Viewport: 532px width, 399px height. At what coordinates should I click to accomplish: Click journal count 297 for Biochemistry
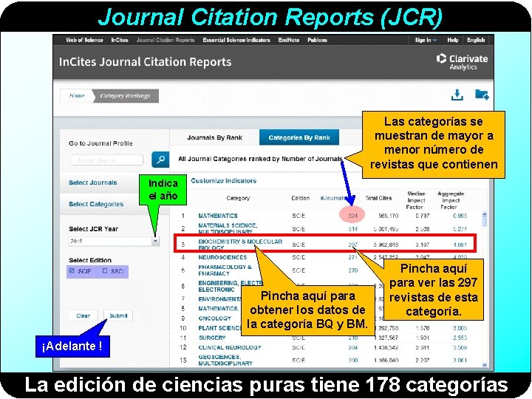click(353, 245)
